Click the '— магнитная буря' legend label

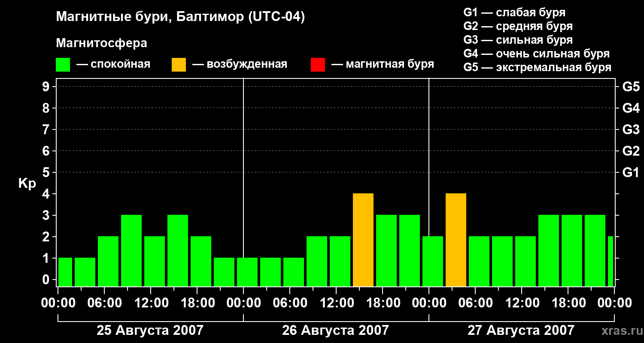[383, 64]
